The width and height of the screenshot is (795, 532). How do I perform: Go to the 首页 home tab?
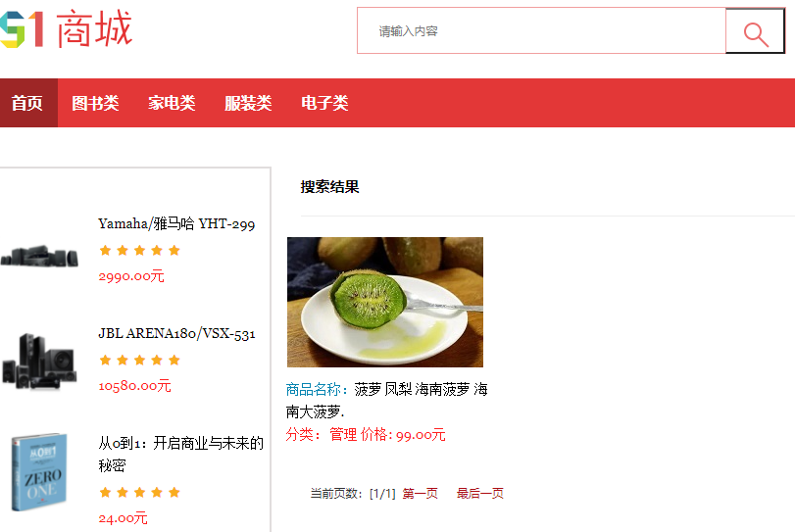pos(27,103)
